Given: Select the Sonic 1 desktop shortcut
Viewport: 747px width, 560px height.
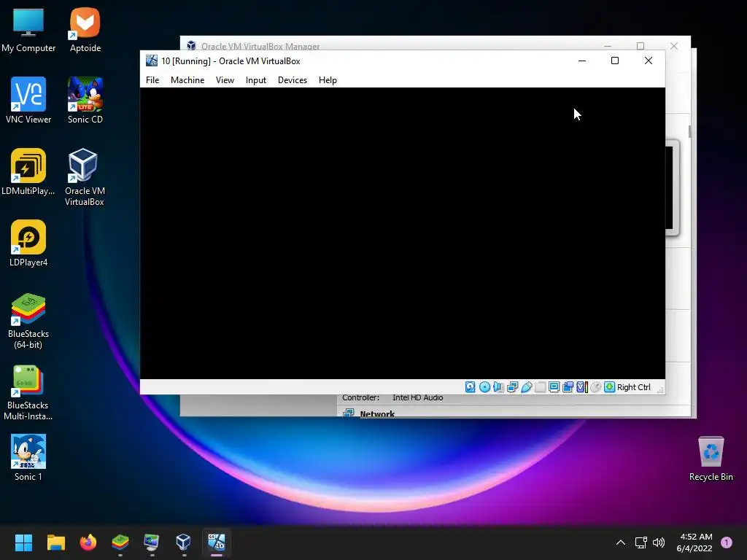Looking at the screenshot, I should point(28,458).
